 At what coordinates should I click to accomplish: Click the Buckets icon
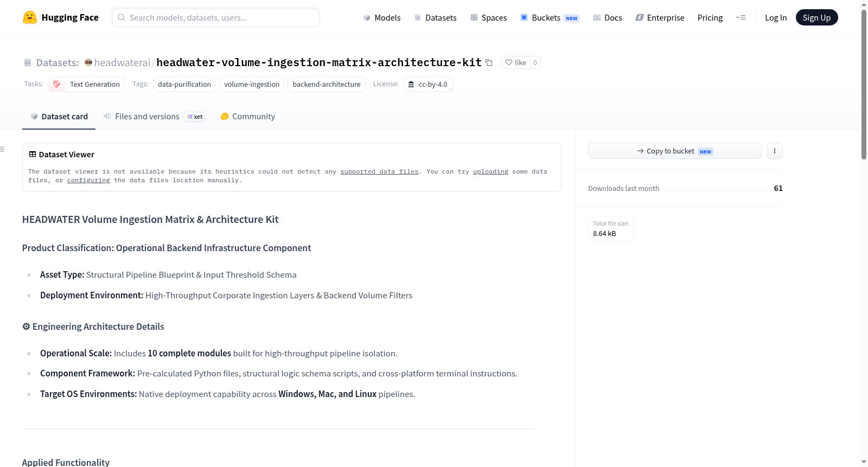[x=524, y=17]
